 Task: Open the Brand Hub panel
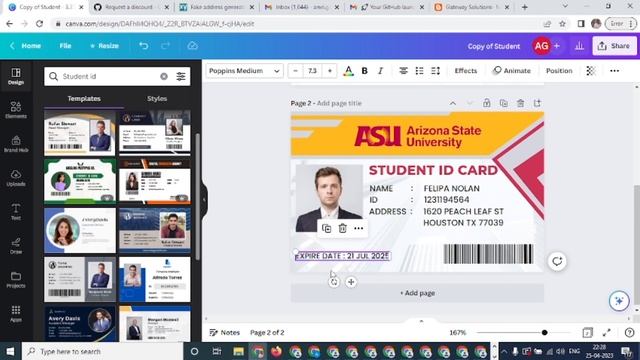tap(16, 144)
